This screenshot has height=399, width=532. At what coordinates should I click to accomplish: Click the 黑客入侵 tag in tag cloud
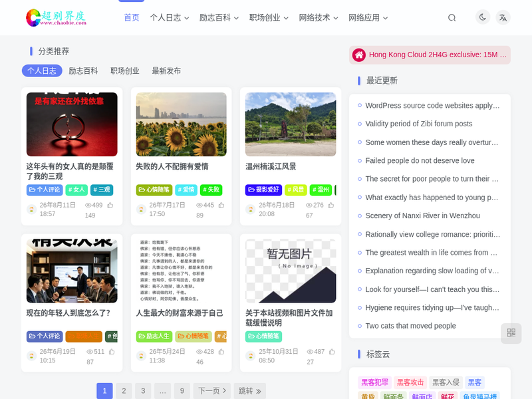(x=446, y=382)
